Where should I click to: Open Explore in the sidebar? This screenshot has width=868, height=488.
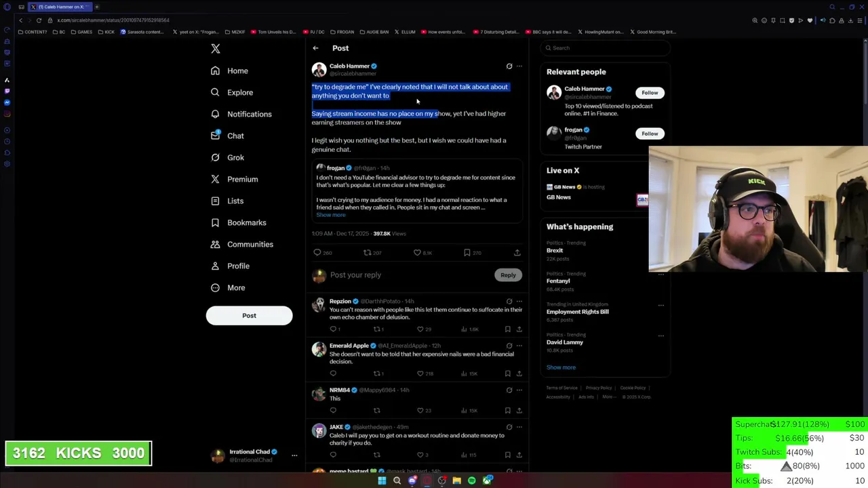pyautogui.click(x=232, y=92)
